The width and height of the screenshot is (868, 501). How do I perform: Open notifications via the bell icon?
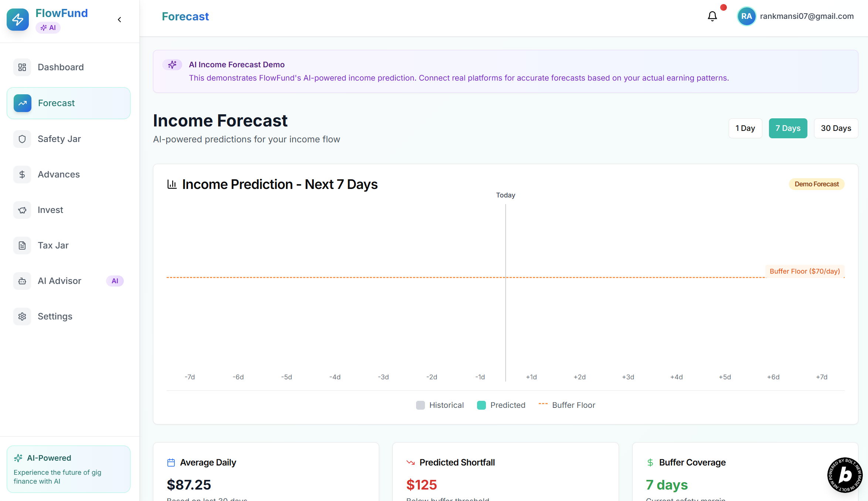click(x=712, y=16)
